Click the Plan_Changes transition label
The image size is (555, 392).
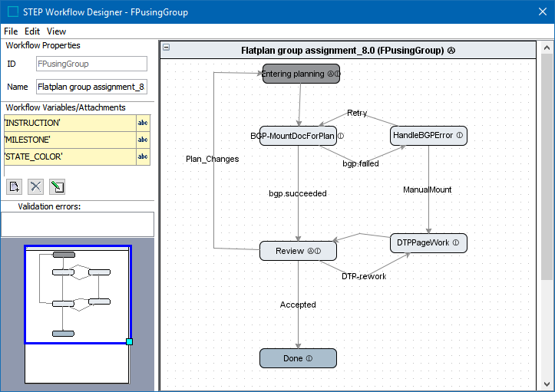[212, 159]
